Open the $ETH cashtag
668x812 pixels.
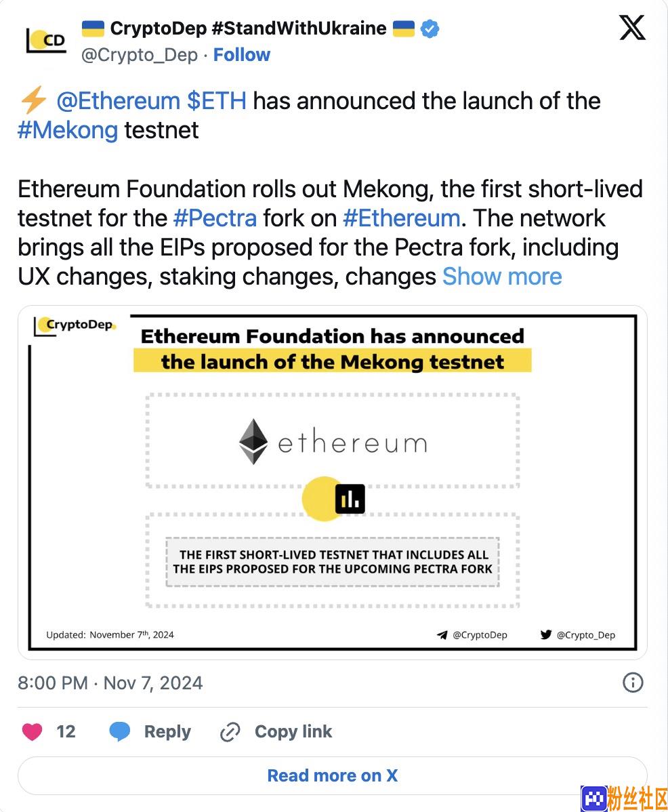pyautogui.click(x=217, y=101)
